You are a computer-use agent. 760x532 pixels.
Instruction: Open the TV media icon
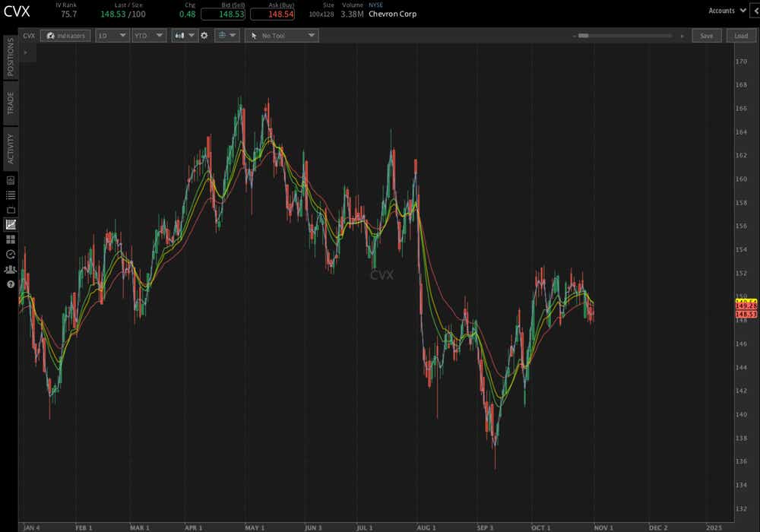(x=11, y=210)
